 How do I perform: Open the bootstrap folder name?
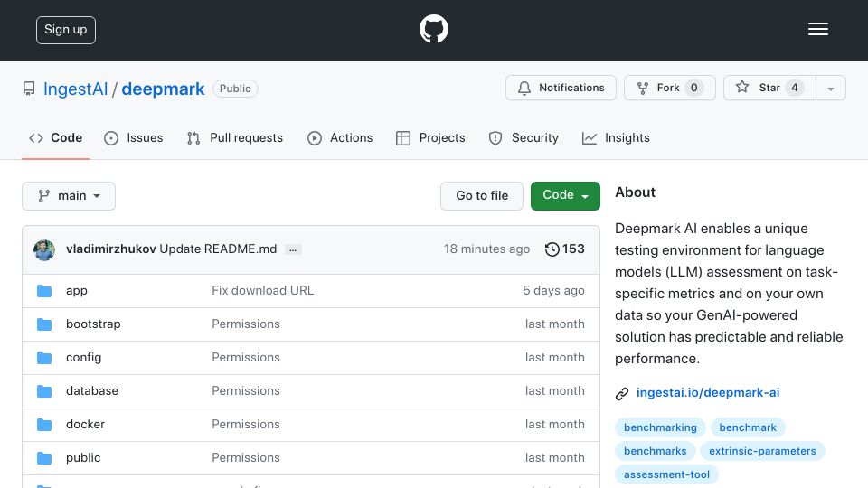(x=93, y=324)
